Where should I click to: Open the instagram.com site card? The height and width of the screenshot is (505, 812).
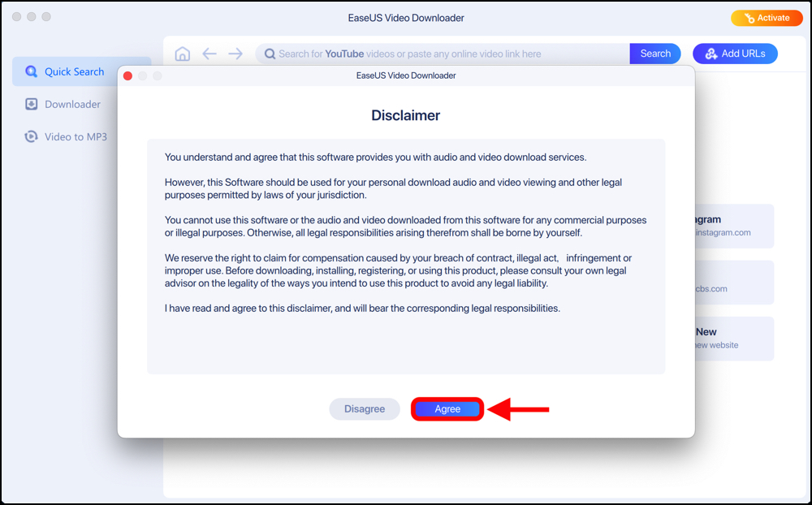(x=734, y=226)
